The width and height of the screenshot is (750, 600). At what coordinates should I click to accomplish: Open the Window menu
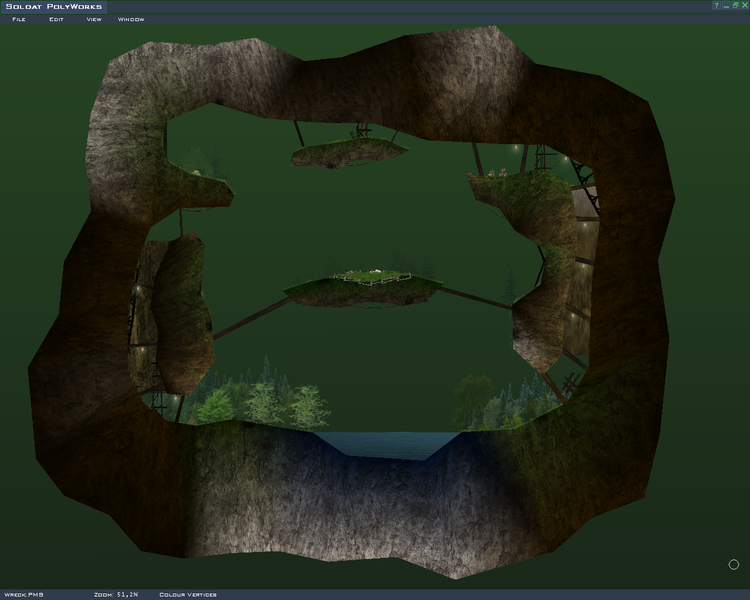tap(131, 19)
